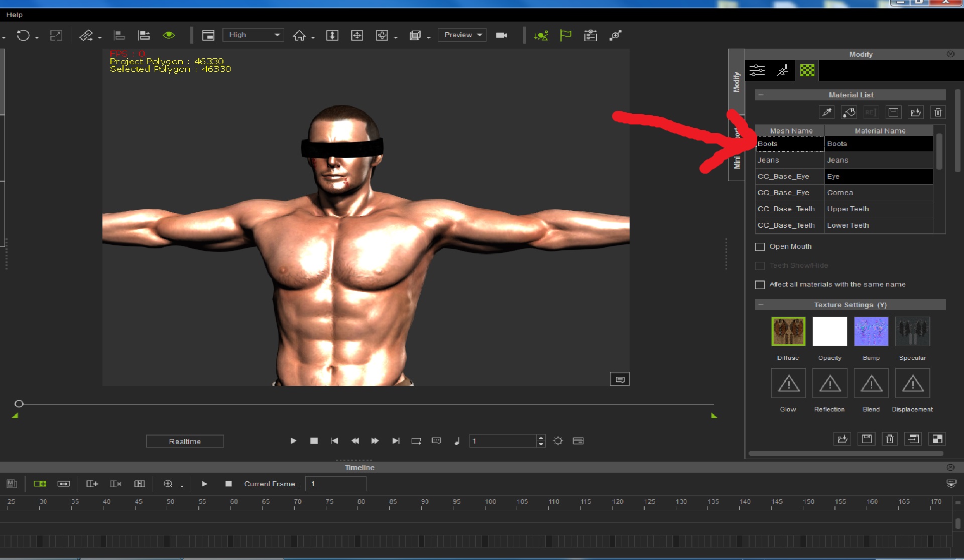This screenshot has width=964, height=560.
Task: Click the video camera icon in toolbar
Action: 502,35
